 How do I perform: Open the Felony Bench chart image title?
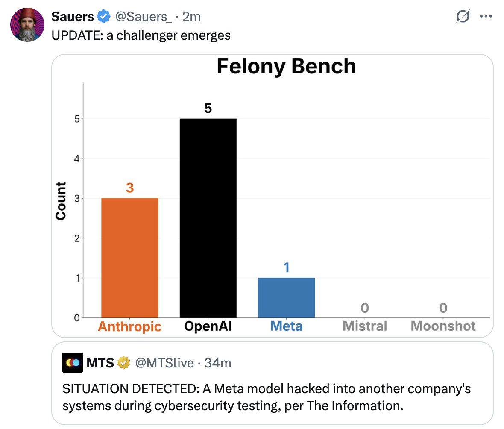pos(287,66)
